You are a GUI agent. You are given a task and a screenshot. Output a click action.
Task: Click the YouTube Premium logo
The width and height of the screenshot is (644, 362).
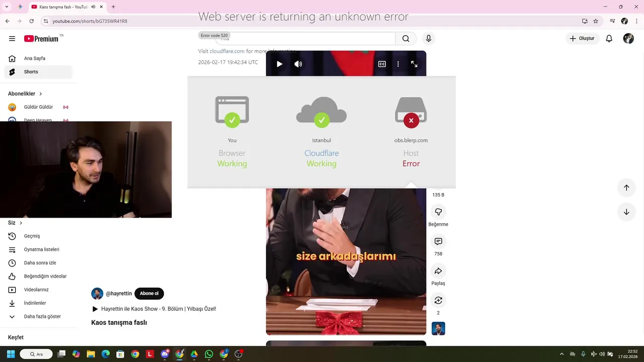click(x=41, y=39)
